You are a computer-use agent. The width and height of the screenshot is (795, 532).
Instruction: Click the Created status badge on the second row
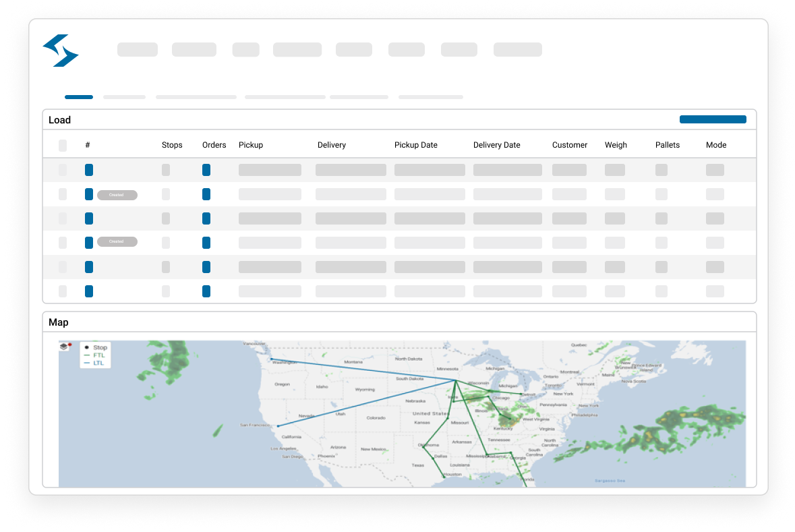coord(117,195)
